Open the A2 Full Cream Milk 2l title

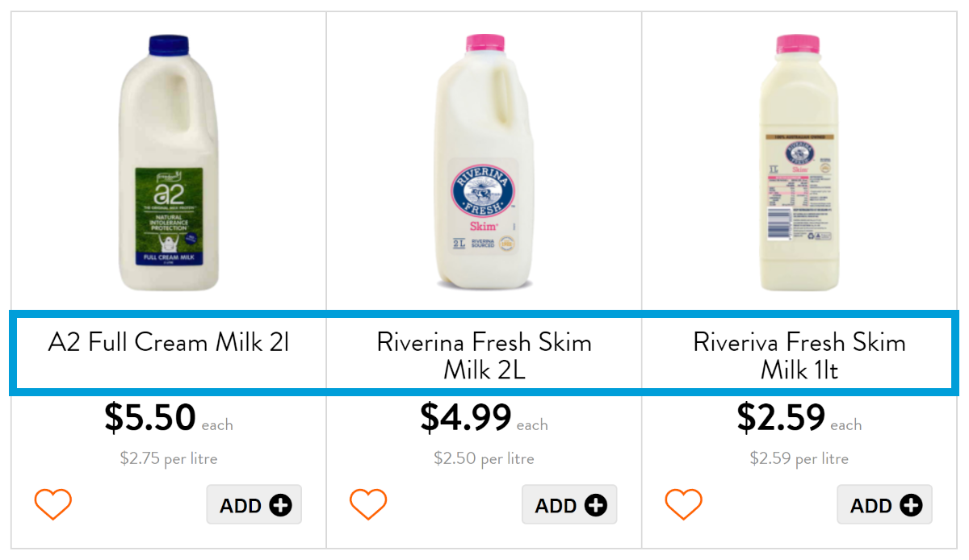169,343
